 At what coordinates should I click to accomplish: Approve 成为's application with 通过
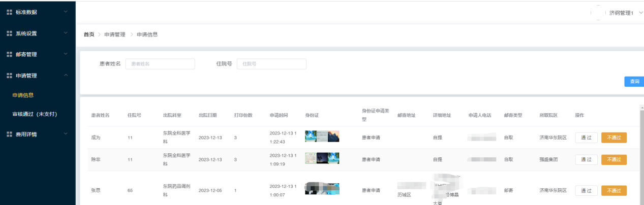pos(586,138)
